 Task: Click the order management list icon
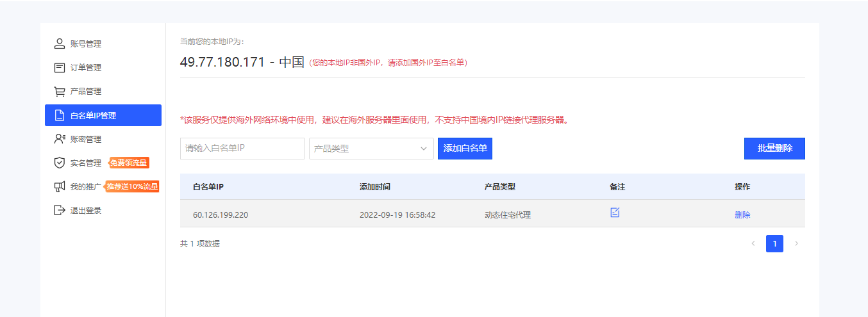coord(60,67)
